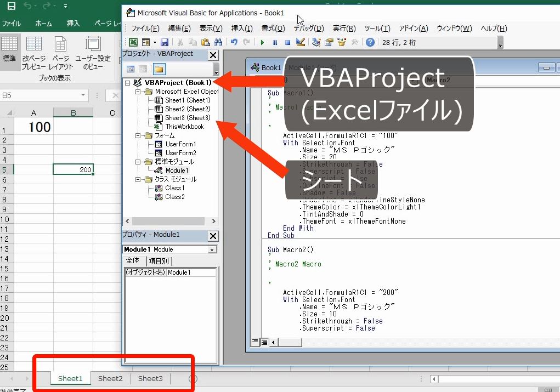Toggle Design Mode icon
This screenshot has width=560, height=392.
pos(301,42)
